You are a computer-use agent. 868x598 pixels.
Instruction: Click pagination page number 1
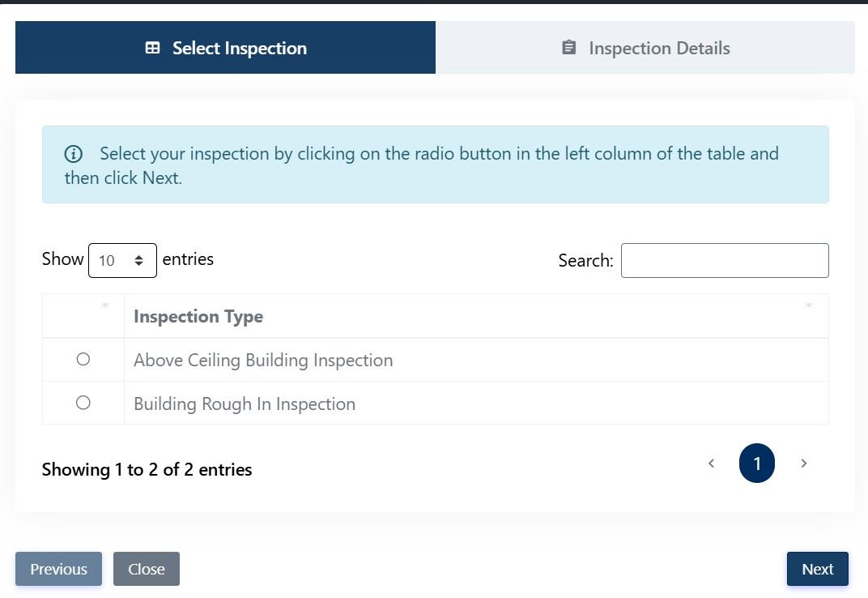(757, 463)
